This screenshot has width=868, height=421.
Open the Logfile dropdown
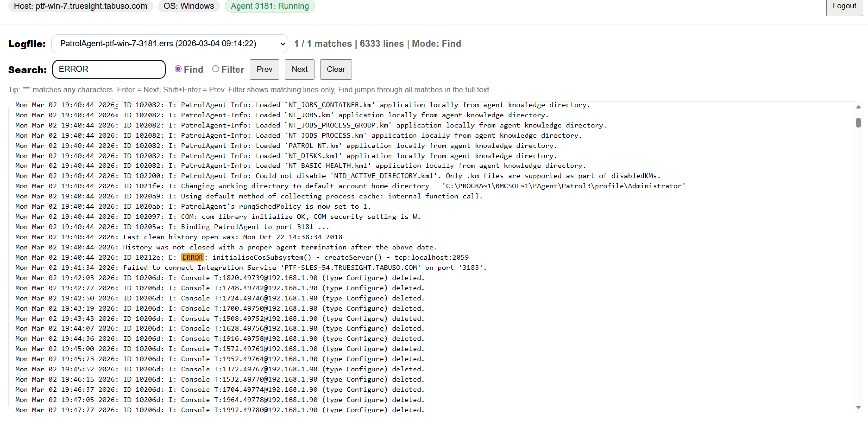[169, 44]
